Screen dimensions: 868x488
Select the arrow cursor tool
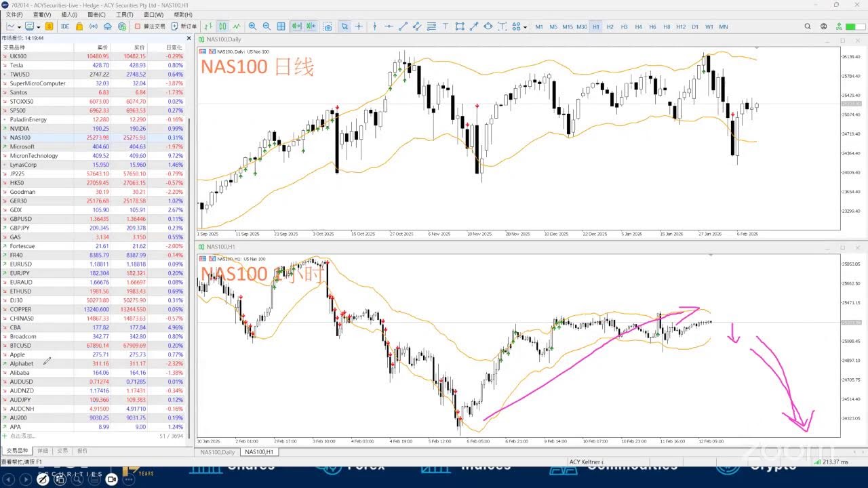pos(344,26)
